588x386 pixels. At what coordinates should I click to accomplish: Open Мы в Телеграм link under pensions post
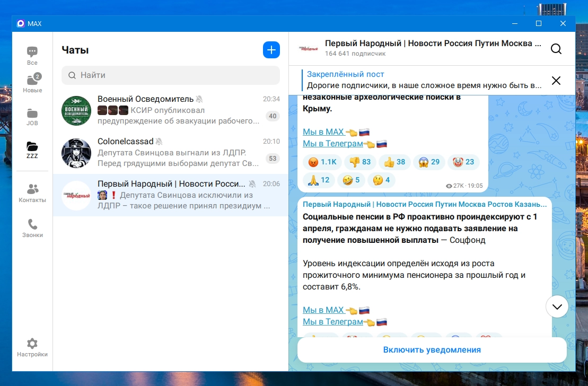pyautogui.click(x=333, y=321)
